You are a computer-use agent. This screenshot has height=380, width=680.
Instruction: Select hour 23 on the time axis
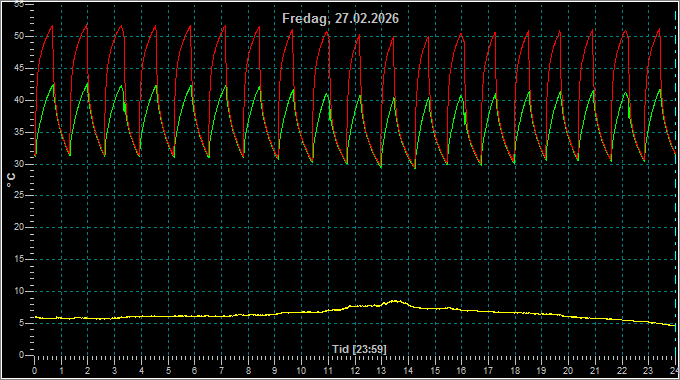click(647, 371)
